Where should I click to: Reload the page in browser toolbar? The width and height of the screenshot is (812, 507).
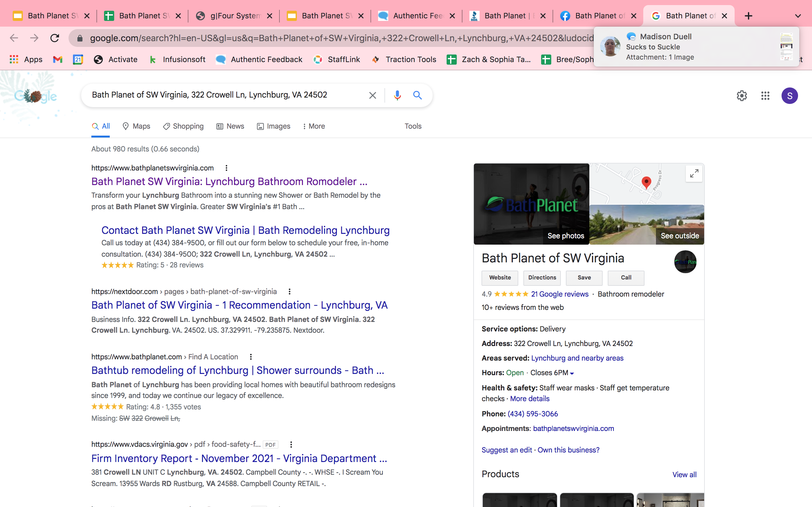[55, 38]
